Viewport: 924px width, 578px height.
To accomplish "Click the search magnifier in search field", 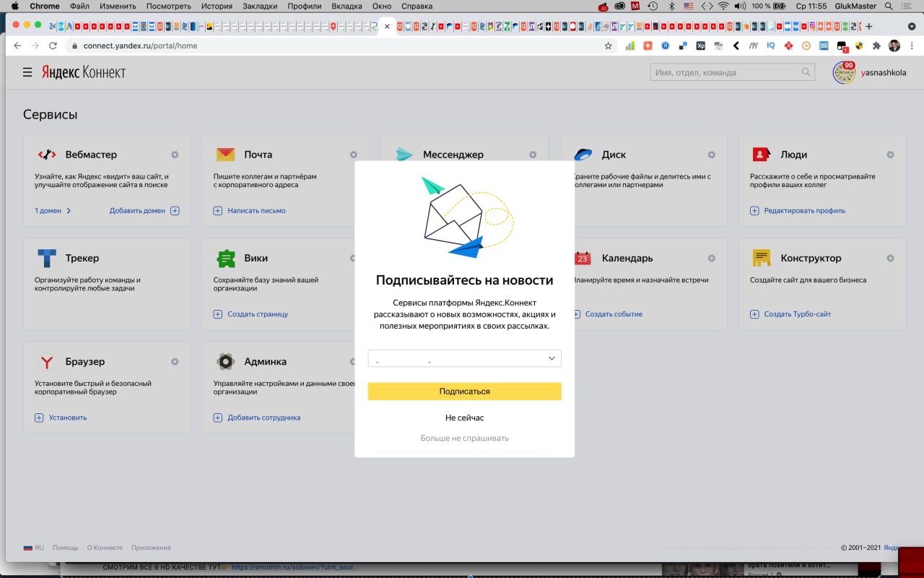I will pyautogui.click(x=806, y=72).
